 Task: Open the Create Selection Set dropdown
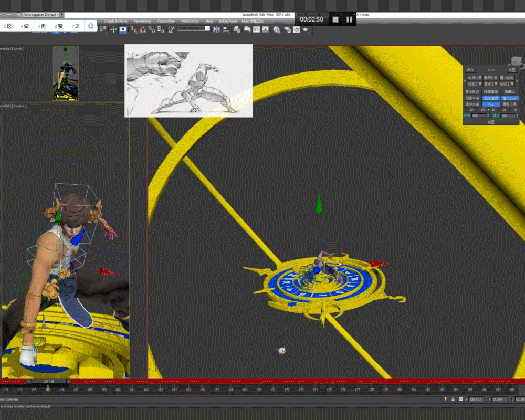coord(194,28)
